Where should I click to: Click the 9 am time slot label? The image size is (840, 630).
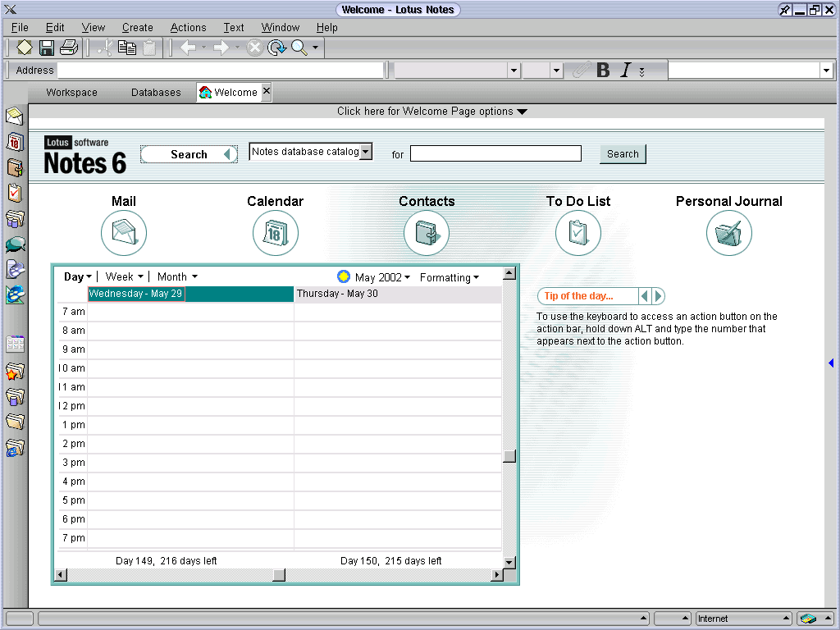[x=73, y=349]
